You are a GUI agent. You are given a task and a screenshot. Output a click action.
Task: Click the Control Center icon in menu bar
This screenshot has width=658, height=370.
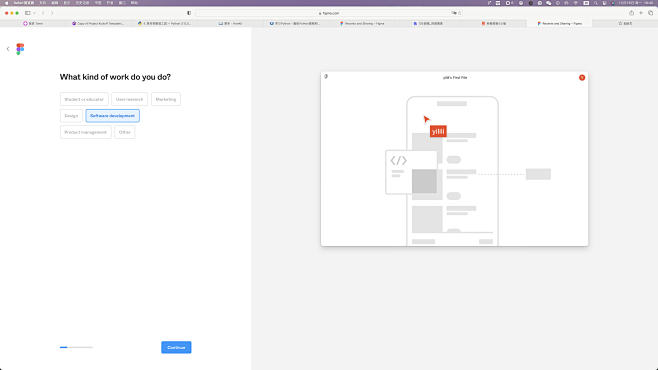(x=605, y=3)
